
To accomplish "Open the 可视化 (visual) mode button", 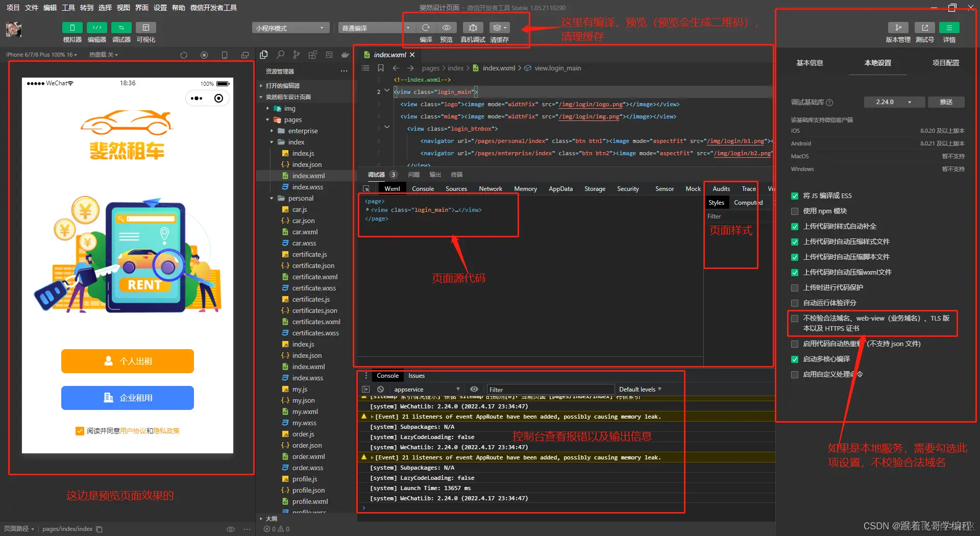I will [145, 28].
